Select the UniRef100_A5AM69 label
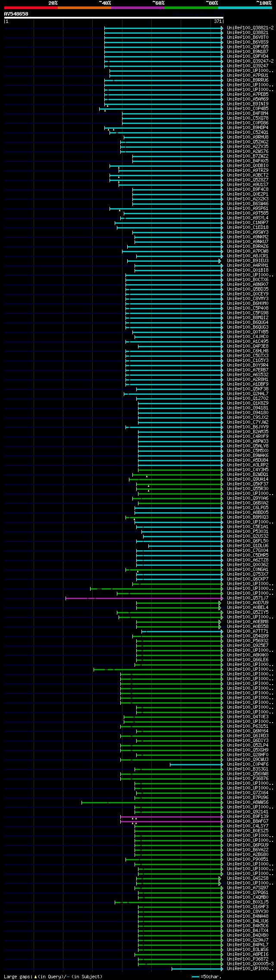276x980 pixels. [248, 99]
